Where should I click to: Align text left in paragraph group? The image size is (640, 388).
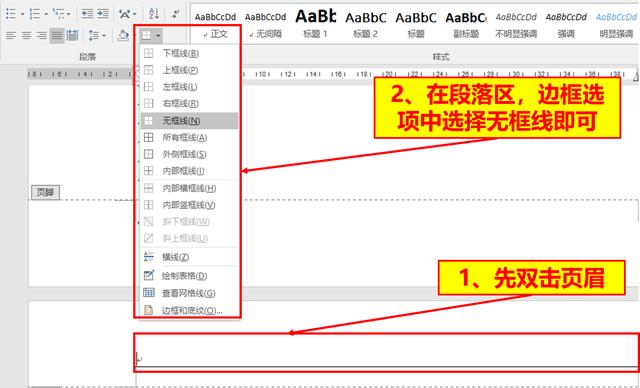point(11,35)
